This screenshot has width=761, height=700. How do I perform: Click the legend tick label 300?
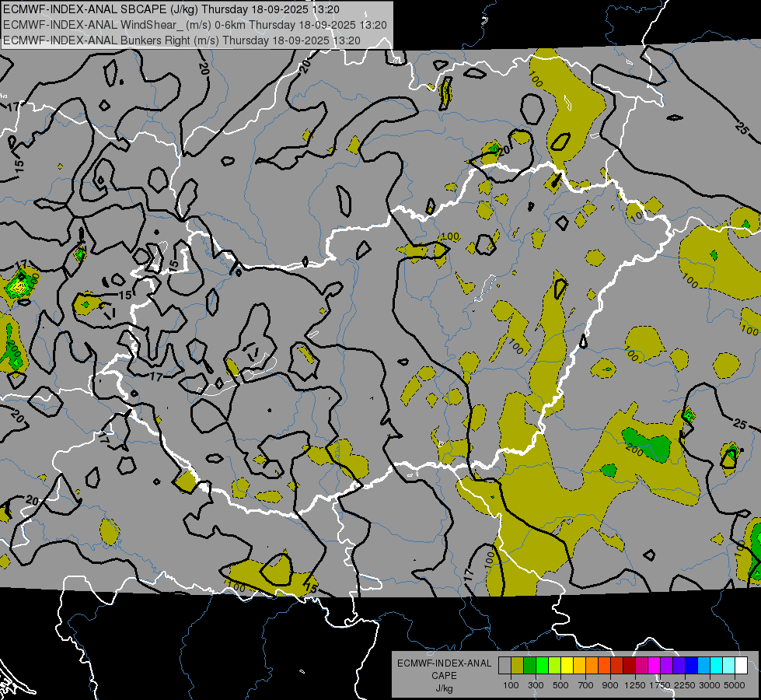536,684
